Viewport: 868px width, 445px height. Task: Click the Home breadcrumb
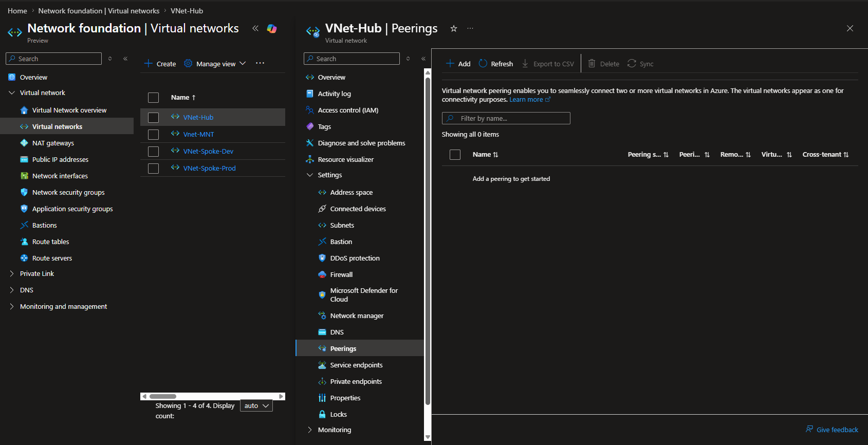click(x=17, y=11)
